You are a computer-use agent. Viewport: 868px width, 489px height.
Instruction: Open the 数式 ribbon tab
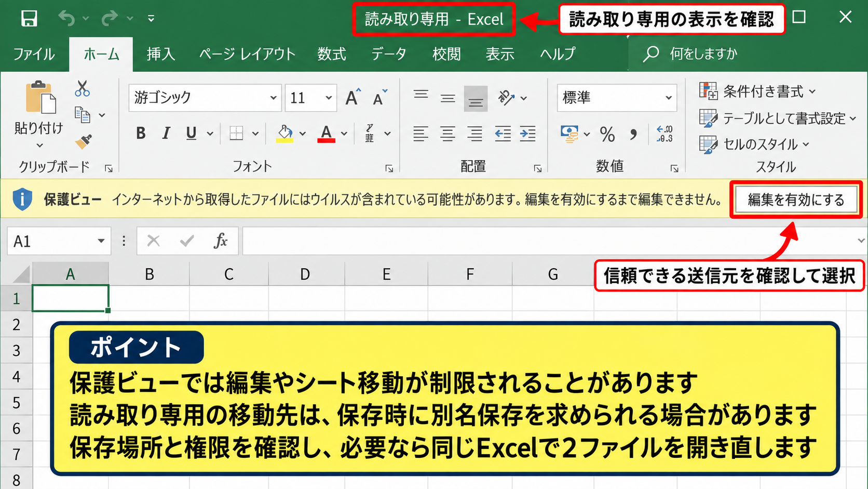pos(332,54)
